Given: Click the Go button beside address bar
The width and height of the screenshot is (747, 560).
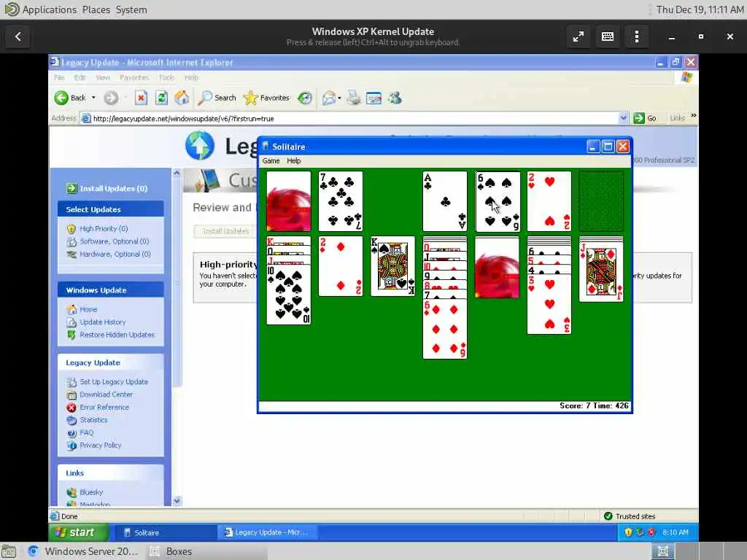Looking at the screenshot, I should 646,118.
